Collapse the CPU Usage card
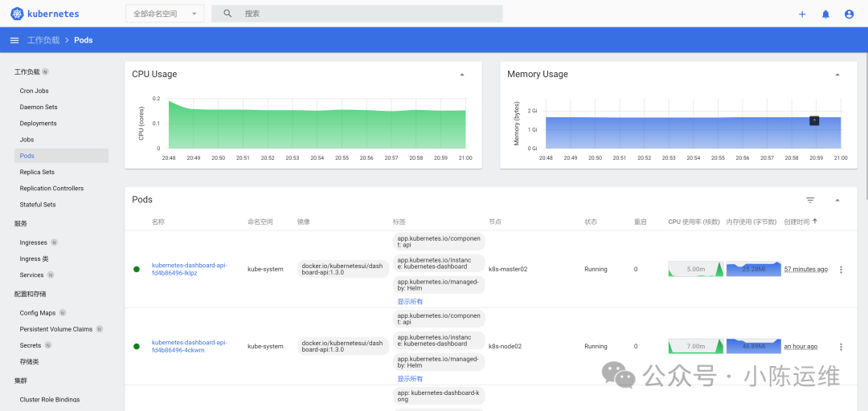The width and height of the screenshot is (868, 411). (x=462, y=75)
